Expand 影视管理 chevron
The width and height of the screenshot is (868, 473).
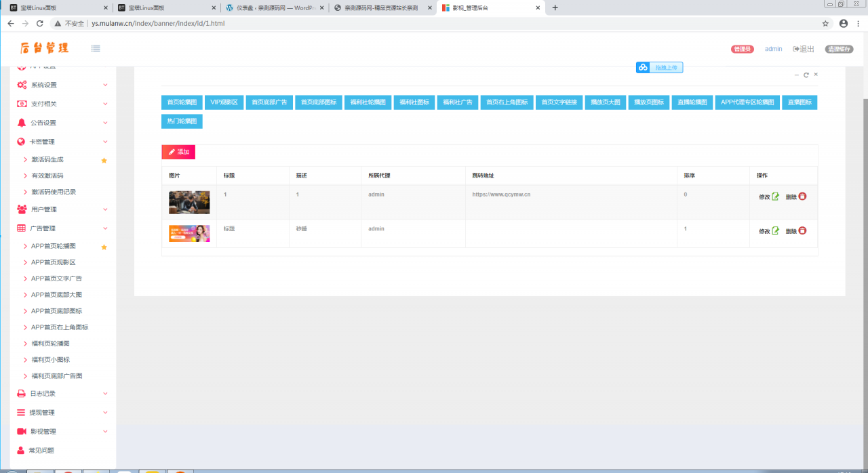[x=105, y=432]
